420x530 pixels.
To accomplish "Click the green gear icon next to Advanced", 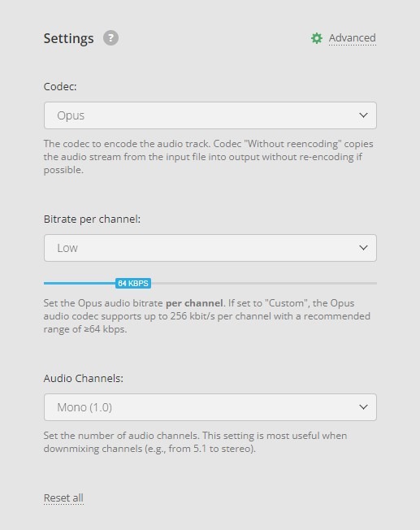I will coord(317,38).
